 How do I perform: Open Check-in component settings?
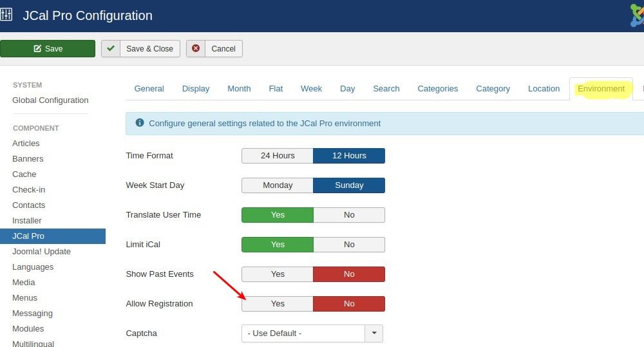pos(29,190)
